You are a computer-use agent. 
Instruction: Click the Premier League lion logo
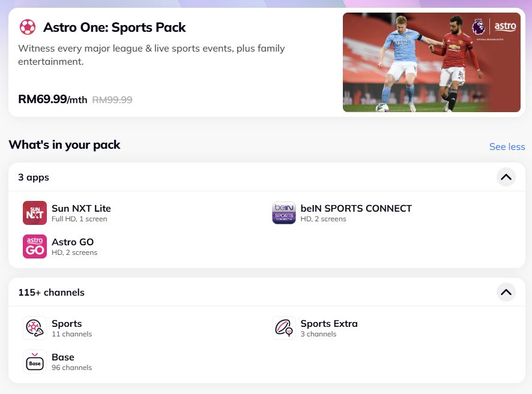pos(479,26)
